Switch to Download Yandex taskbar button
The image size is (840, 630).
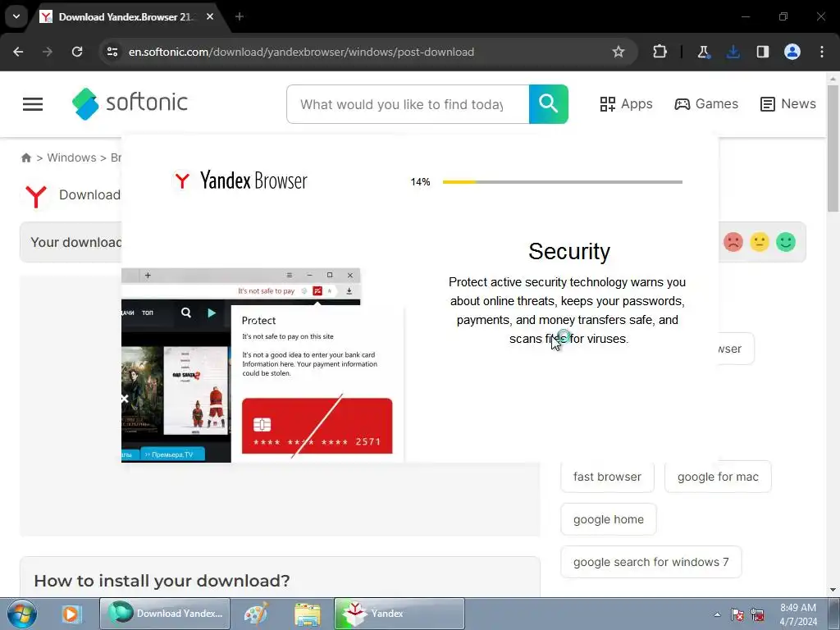click(165, 614)
